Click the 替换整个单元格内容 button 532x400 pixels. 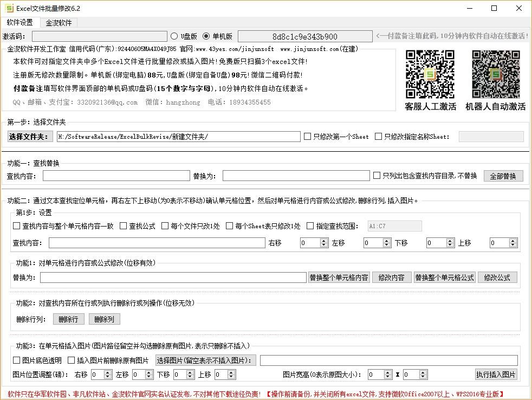point(339,278)
